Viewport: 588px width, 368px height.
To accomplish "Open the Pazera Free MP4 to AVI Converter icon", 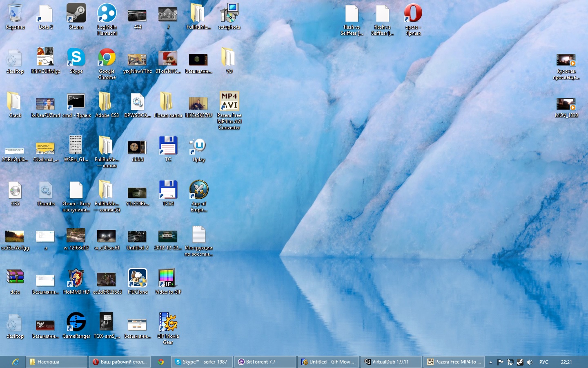I will [x=229, y=102].
